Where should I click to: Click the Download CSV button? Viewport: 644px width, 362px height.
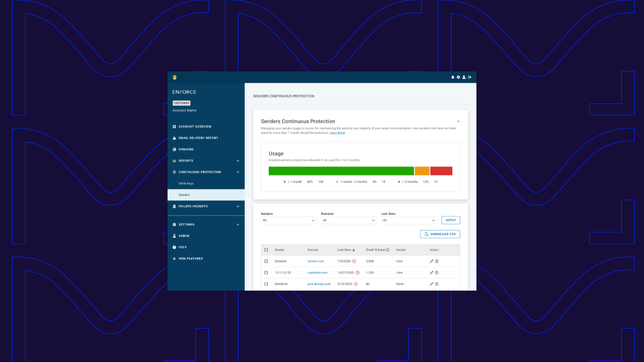tap(440, 234)
